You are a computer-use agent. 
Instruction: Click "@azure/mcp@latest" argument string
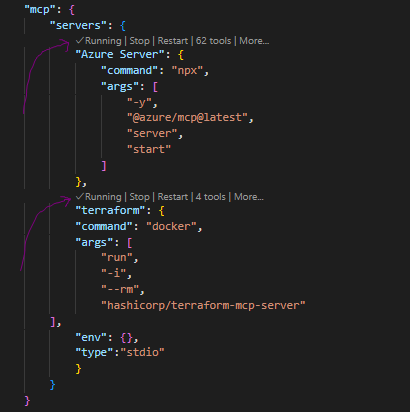[x=187, y=118]
